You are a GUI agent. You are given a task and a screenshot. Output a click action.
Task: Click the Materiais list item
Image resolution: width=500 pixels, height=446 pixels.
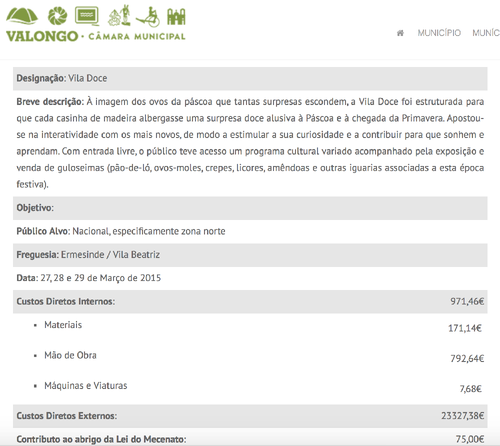tap(63, 325)
